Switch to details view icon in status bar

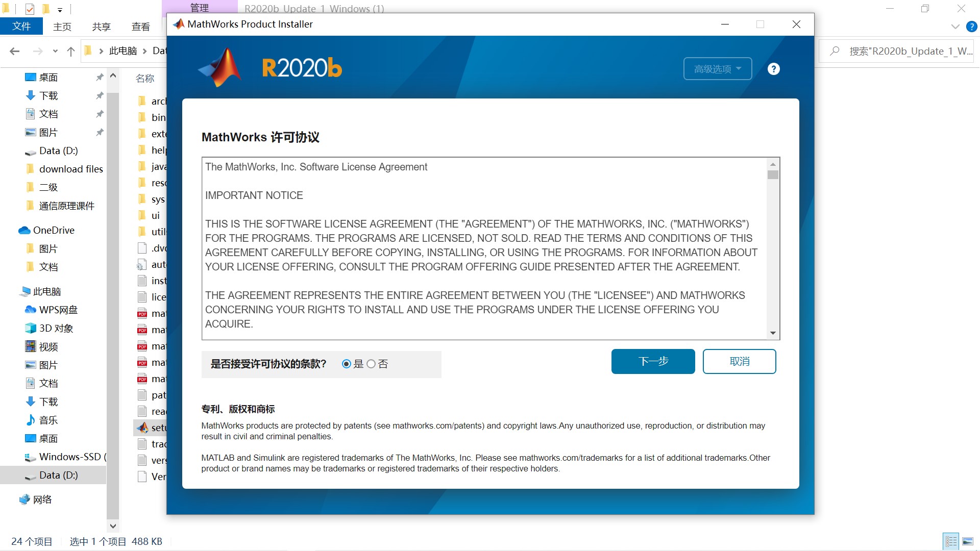click(951, 541)
